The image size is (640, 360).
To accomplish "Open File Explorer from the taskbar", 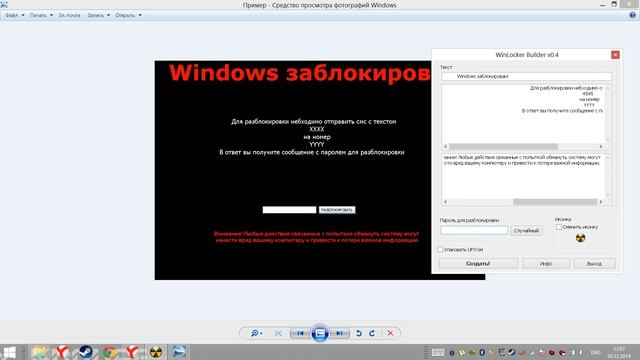I will coord(40,352).
